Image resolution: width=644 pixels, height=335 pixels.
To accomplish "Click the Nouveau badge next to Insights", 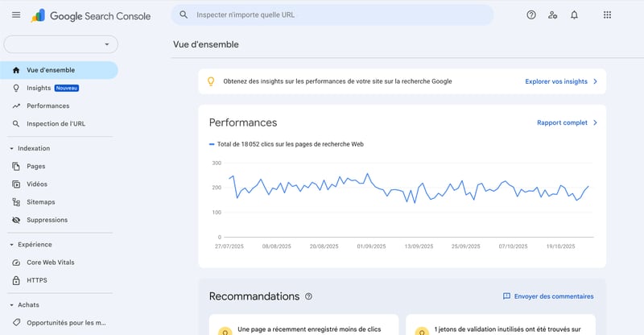I will tap(67, 88).
